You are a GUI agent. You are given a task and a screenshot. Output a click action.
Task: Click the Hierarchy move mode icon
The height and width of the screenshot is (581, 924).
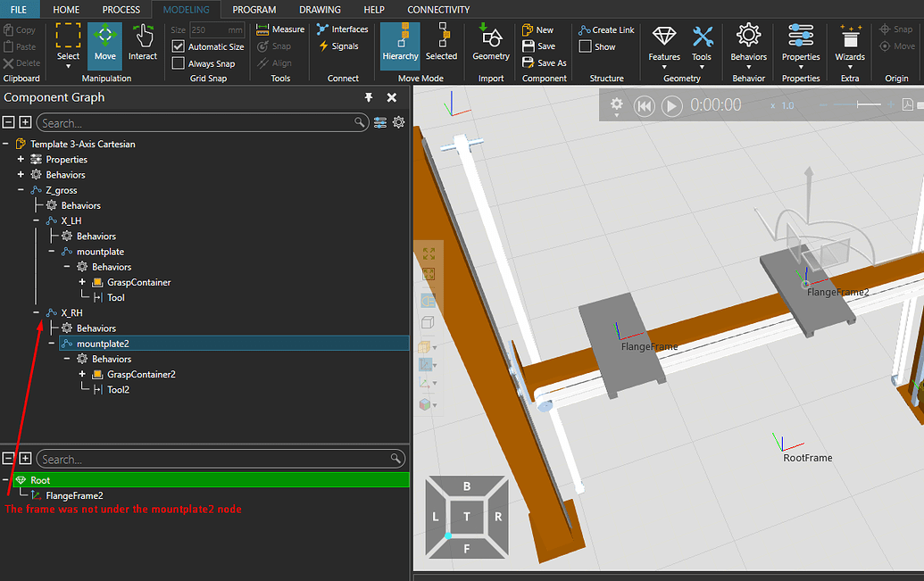pyautogui.click(x=399, y=40)
